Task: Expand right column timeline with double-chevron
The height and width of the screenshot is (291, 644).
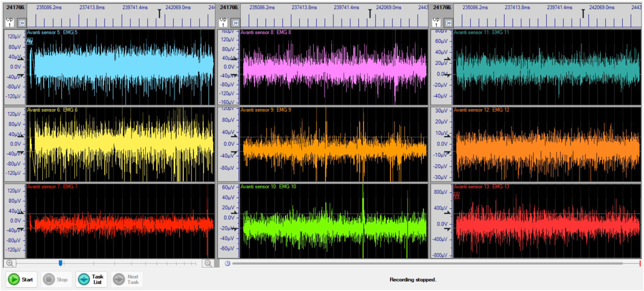Action: 448,23
